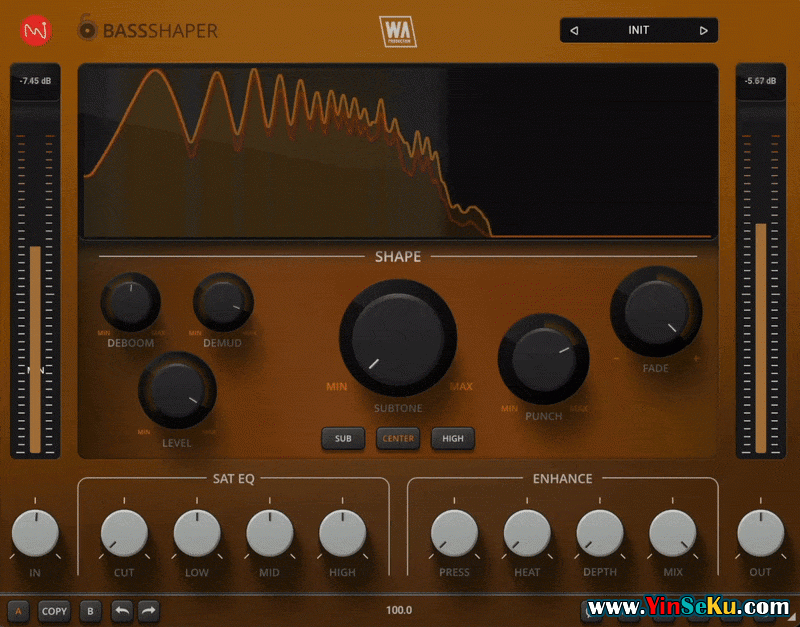Open the INIT preset list
The image size is (800, 627).
tap(638, 31)
